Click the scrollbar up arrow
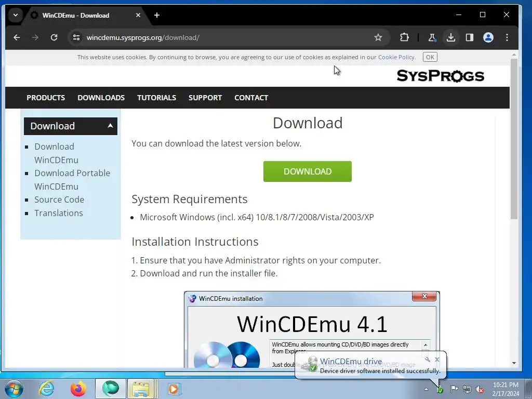 point(514,55)
